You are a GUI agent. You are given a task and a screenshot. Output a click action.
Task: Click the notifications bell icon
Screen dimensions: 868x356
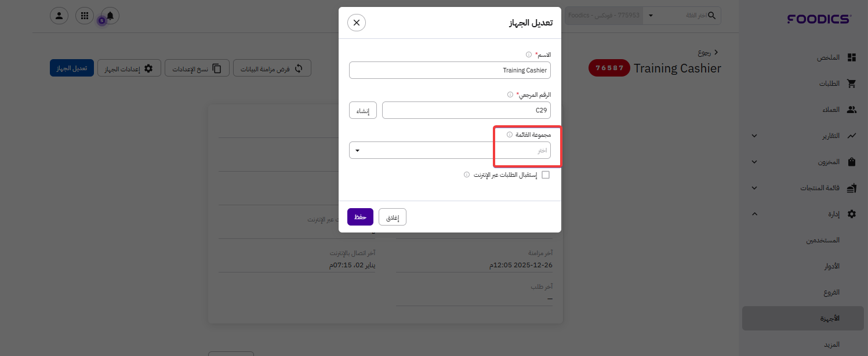[110, 16]
